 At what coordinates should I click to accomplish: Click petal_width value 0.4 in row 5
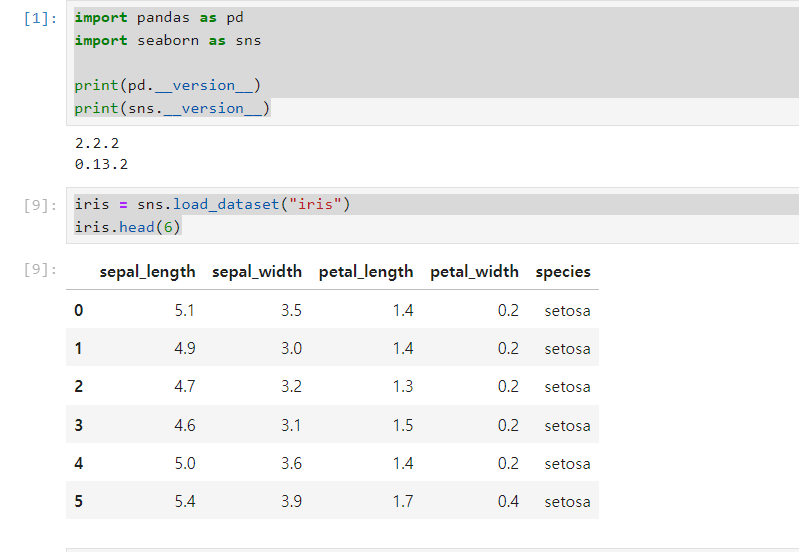click(x=508, y=502)
